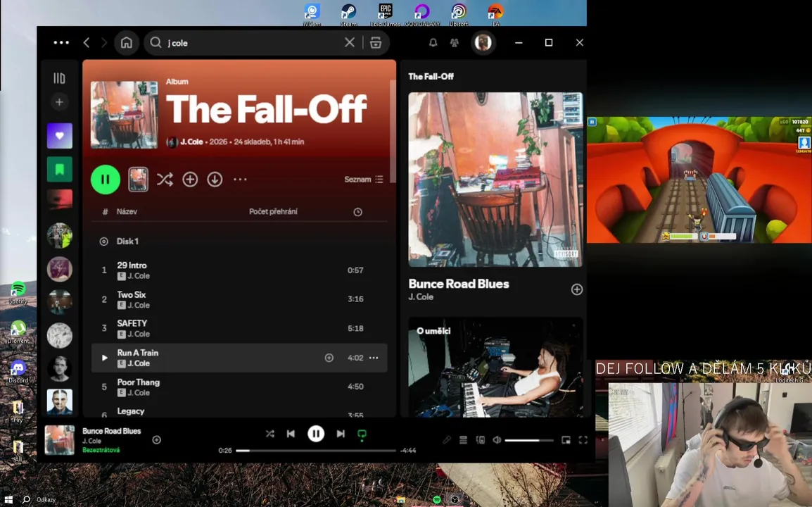Enable shuffle for The Fall-Off album
812x507 pixels.
click(165, 180)
